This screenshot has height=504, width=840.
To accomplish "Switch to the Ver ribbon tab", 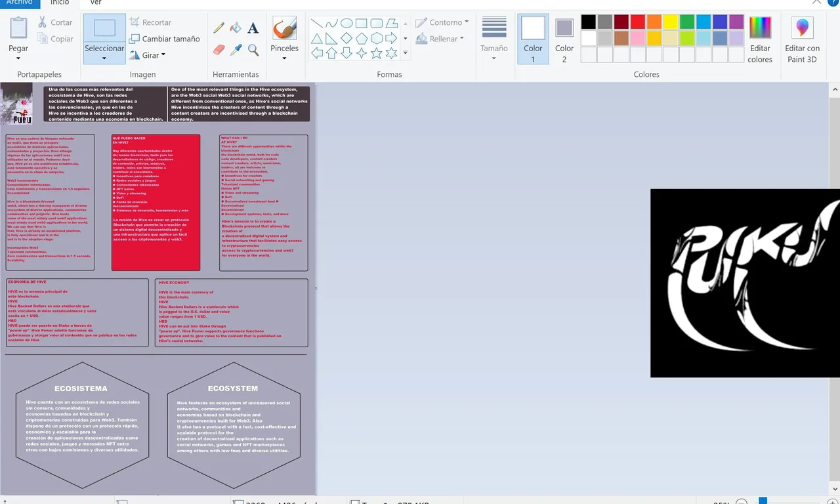I will (96, 3).
